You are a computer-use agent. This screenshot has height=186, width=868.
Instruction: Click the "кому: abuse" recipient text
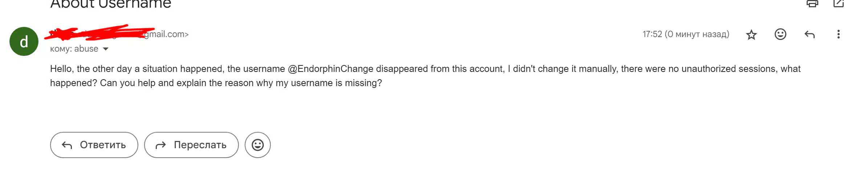pos(74,49)
